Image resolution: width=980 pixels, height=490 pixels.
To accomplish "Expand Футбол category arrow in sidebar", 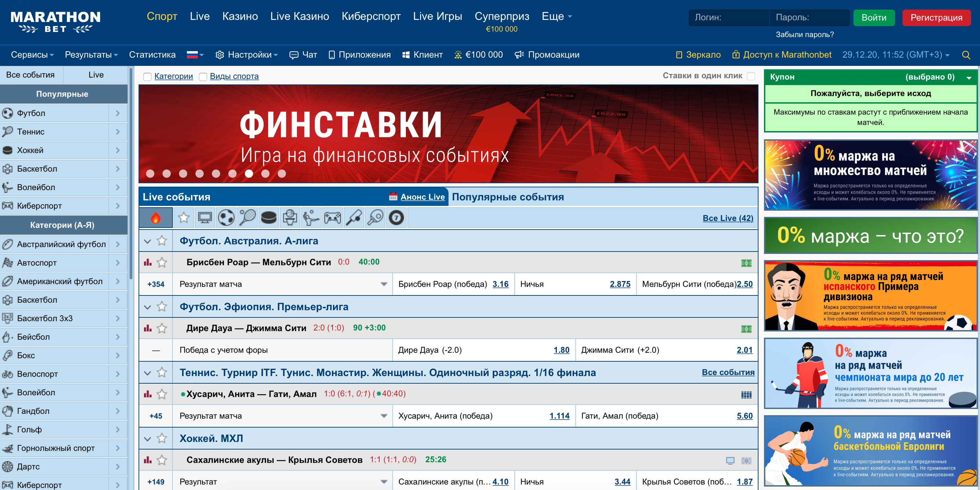I will point(118,113).
